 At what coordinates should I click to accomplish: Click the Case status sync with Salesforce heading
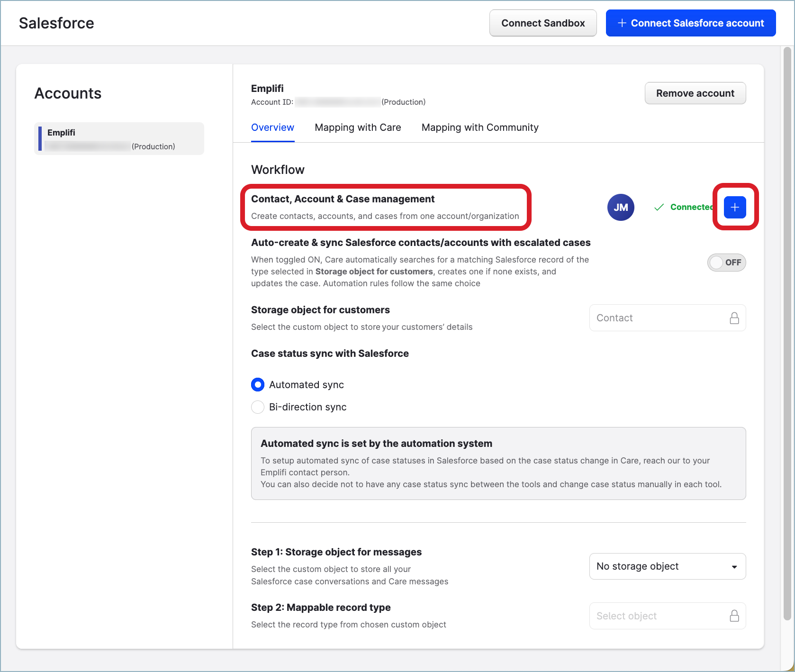pos(330,354)
